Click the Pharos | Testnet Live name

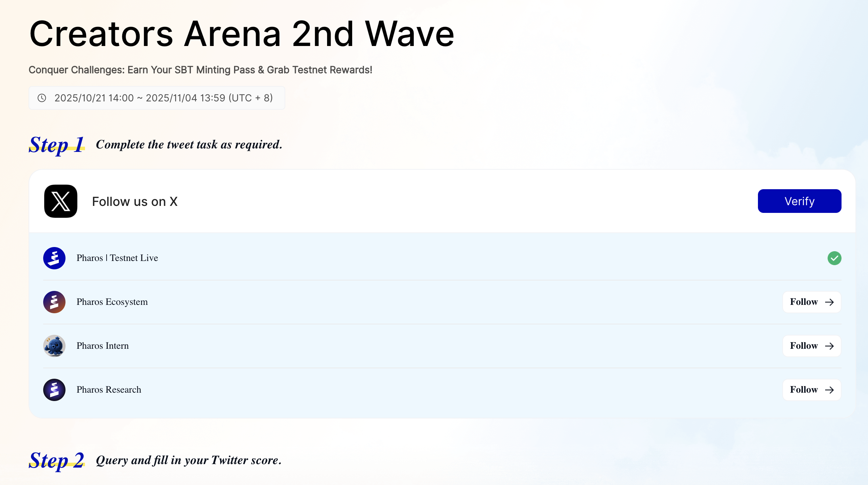pos(117,258)
